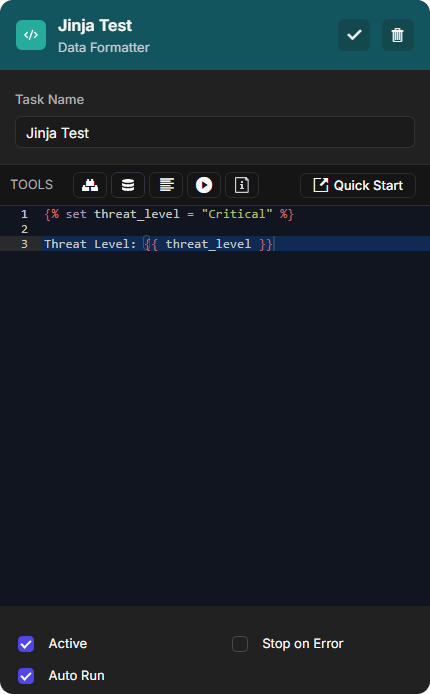Click line number 3 in gutter

click(24, 244)
